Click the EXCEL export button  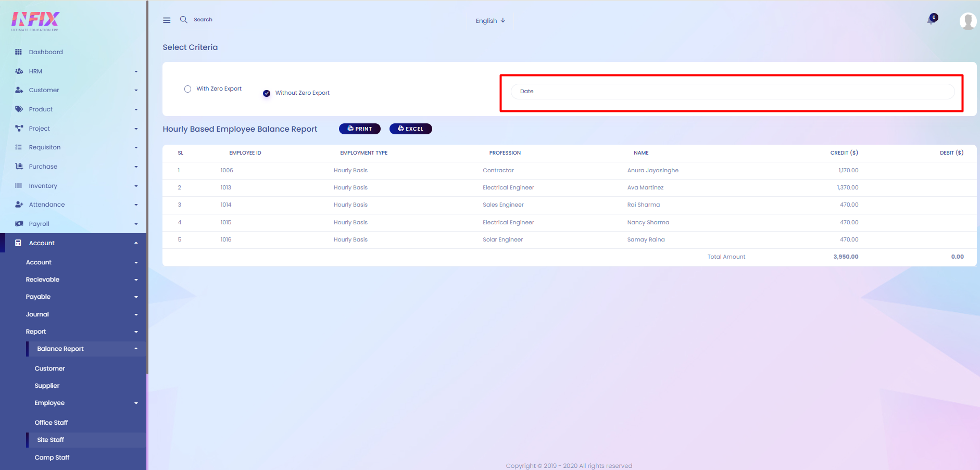coord(411,129)
